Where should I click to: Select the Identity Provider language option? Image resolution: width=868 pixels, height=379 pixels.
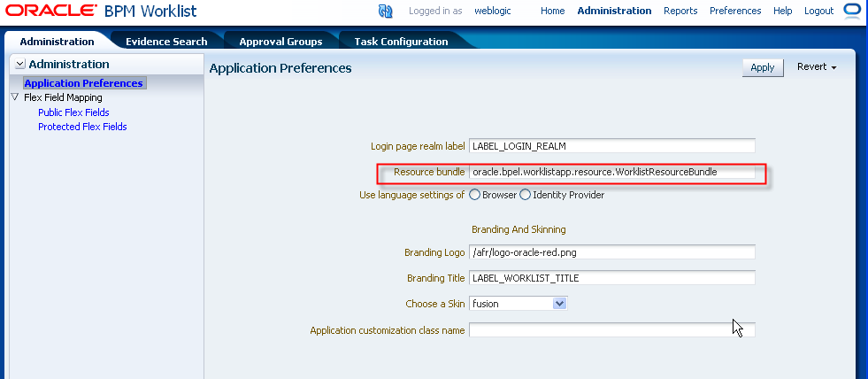(525, 195)
